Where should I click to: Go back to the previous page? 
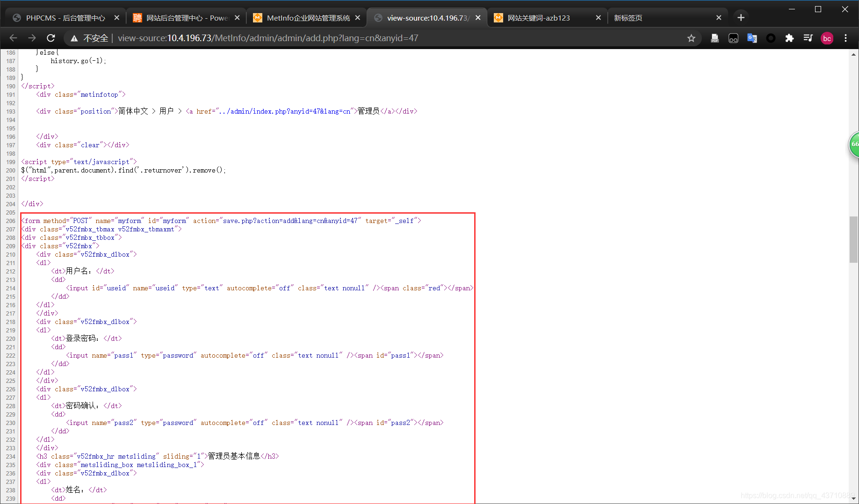click(13, 38)
